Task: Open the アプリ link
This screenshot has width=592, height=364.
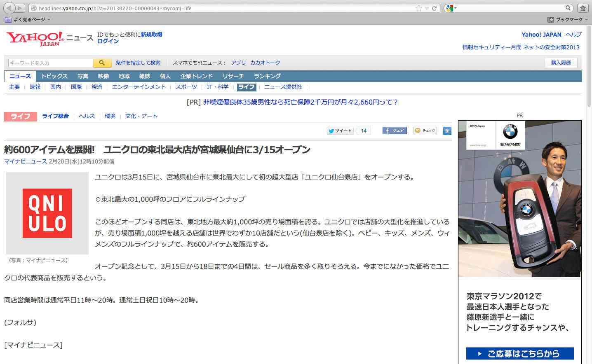Action: [x=238, y=63]
